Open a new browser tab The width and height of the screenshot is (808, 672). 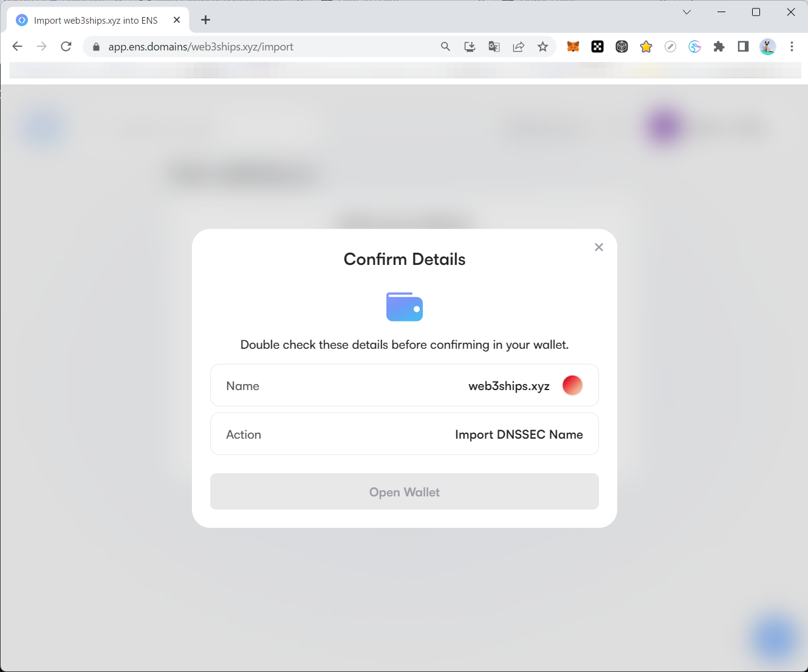click(206, 20)
